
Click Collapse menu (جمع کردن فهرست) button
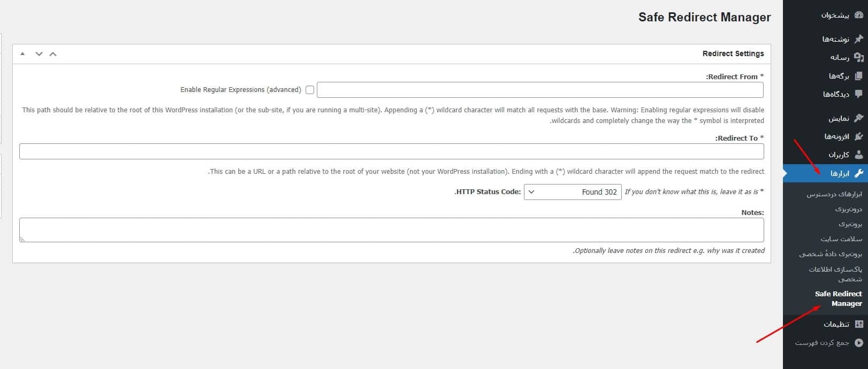point(828,342)
